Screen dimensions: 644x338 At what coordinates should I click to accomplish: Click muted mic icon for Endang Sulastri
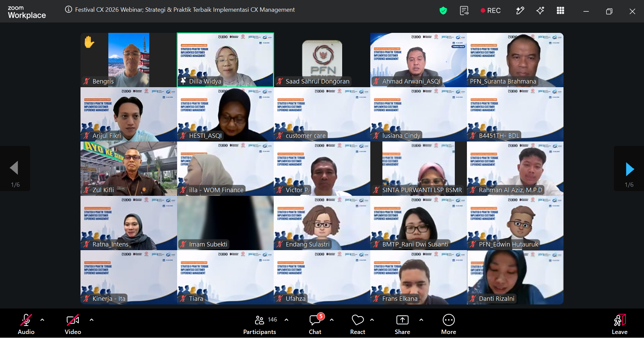pyautogui.click(x=280, y=244)
